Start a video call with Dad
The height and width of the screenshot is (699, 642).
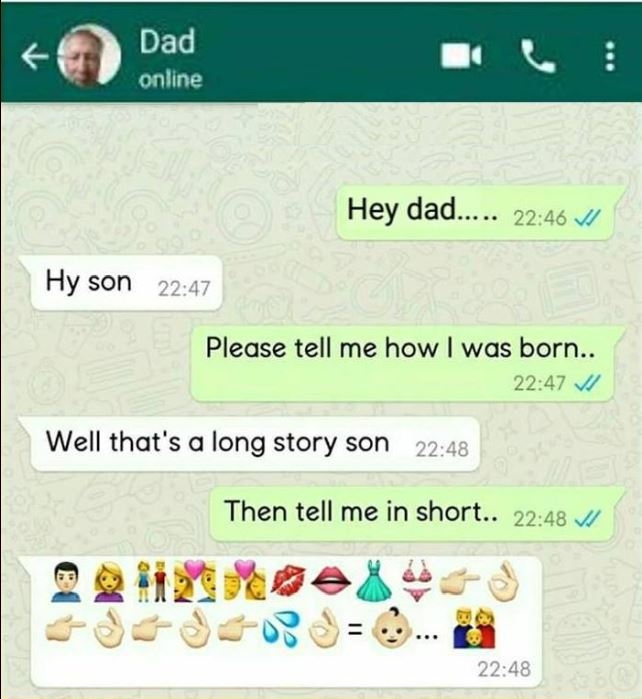coord(461,56)
